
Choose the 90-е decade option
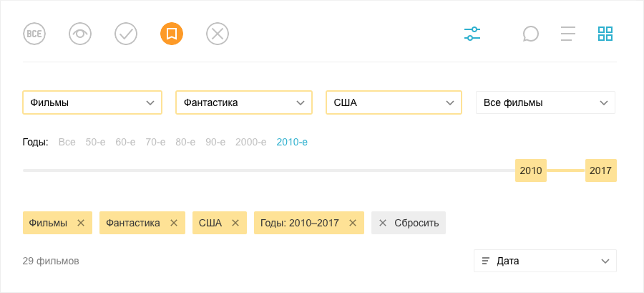(215, 142)
